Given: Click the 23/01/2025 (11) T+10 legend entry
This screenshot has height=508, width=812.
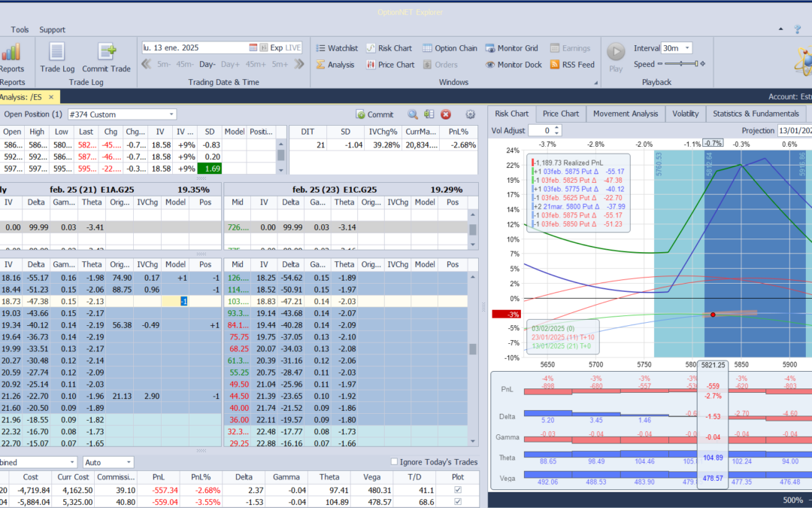Looking at the screenshot, I should pos(563,337).
